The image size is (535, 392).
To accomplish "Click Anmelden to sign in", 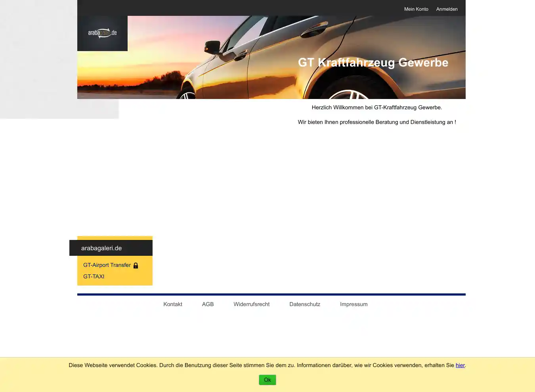I will (447, 9).
